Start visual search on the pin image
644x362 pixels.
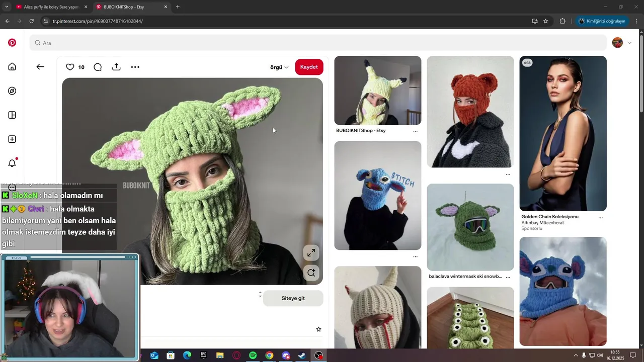(311, 273)
